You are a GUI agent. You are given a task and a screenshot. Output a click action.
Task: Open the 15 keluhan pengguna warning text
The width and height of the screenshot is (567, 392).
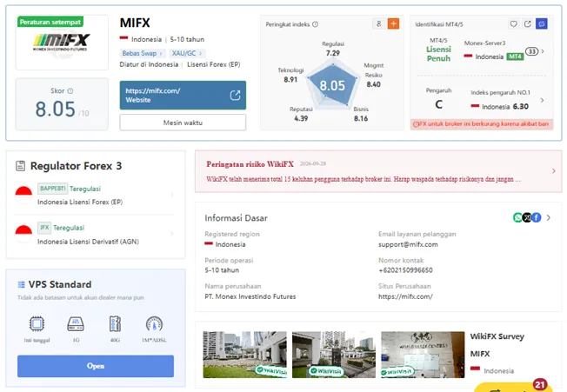[364, 179]
